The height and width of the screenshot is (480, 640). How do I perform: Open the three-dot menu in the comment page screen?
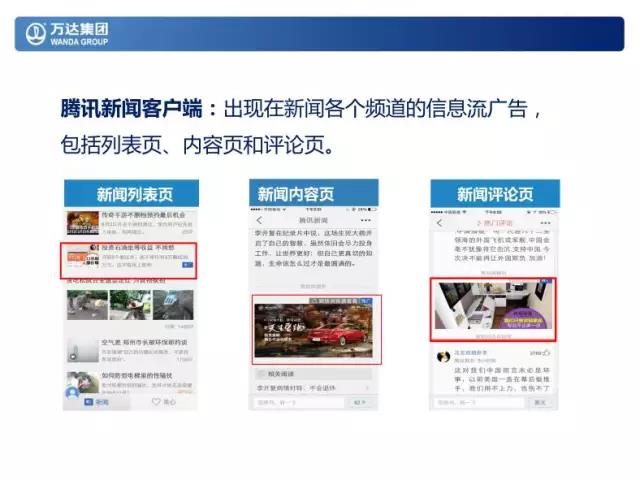[x=545, y=223]
